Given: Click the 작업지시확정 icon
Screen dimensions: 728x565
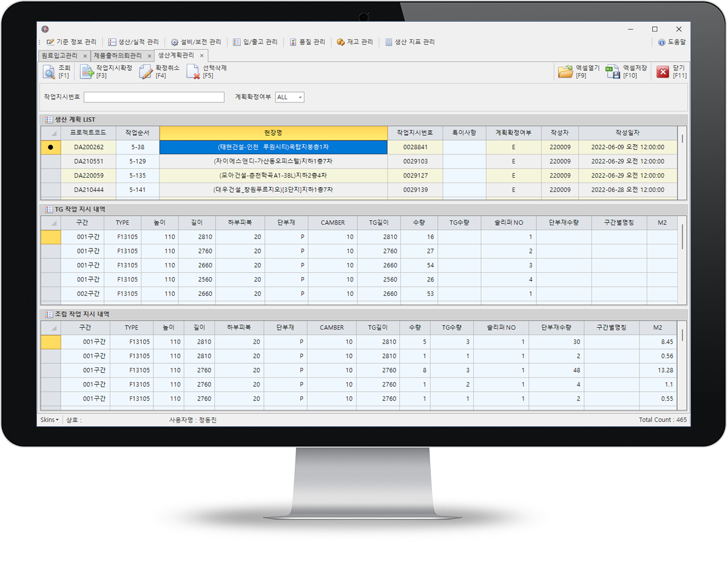Looking at the screenshot, I should (x=87, y=72).
